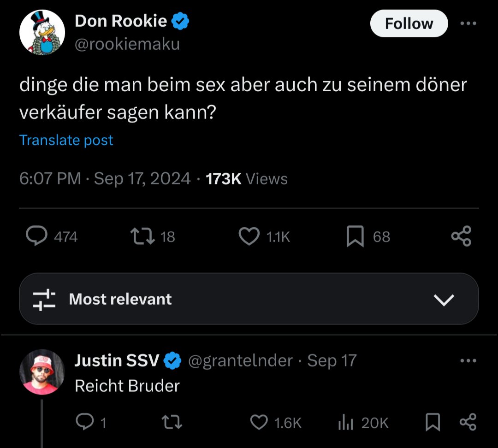Open more options for Don Rookie's post
Image resolution: width=498 pixels, height=448 pixels.
(468, 24)
